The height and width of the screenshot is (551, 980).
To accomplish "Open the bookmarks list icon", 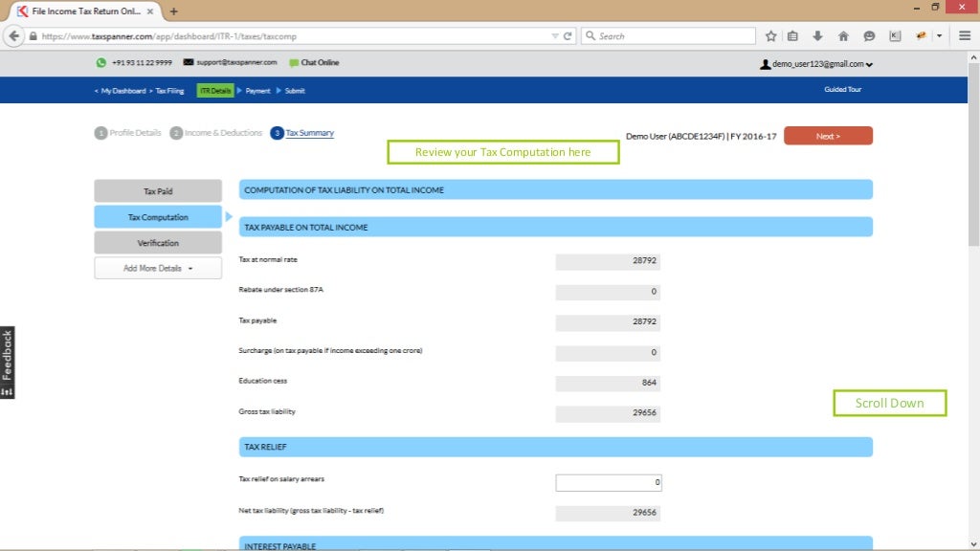I will (792, 36).
